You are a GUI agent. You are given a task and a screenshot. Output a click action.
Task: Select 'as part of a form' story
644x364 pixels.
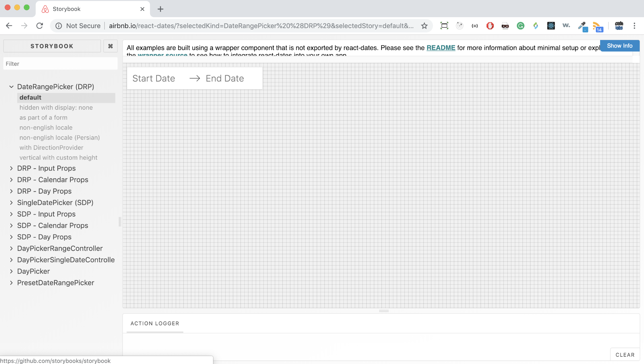pyautogui.click(x=43, y=118)
